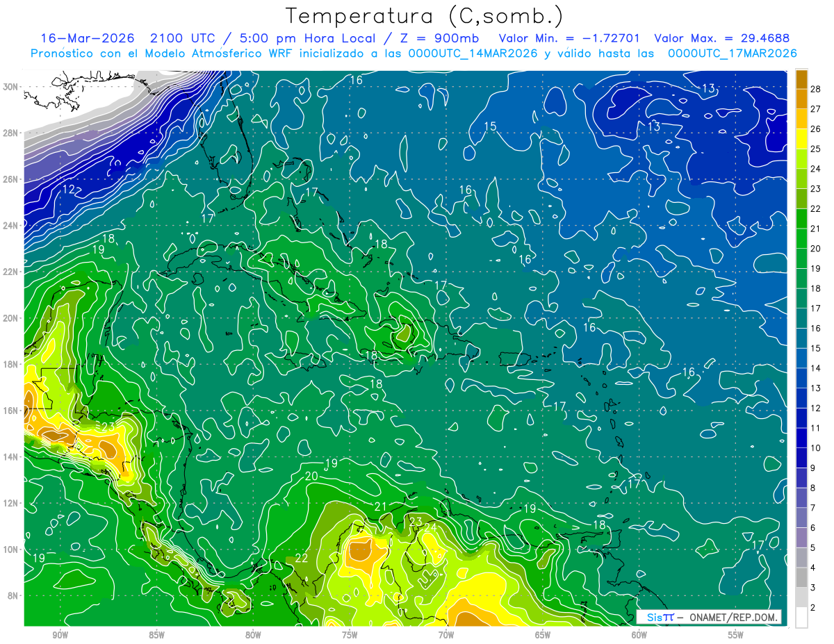Image resolution: width=834 pixels, height=644 pixels.
Task: Select the valid time "0000UTC_17MAR2026"
Action: [x=731, y=53]
